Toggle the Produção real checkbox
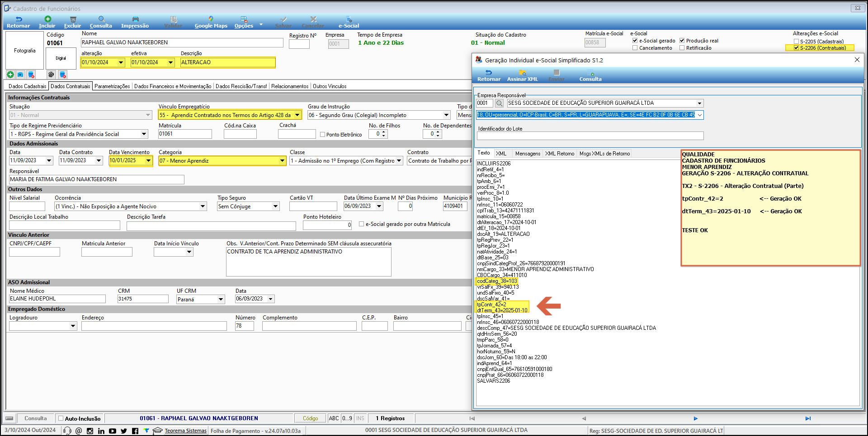 pyautogui.click(x=682, y=41)
